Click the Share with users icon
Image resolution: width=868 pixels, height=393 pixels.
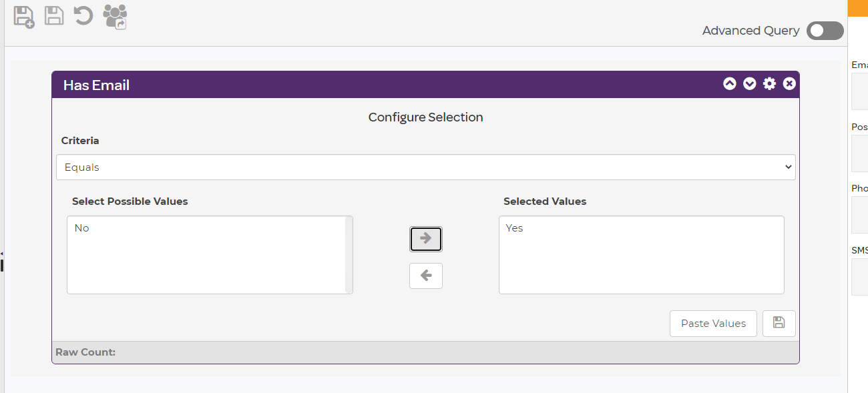pyautogui.click(x=115, y=16)
